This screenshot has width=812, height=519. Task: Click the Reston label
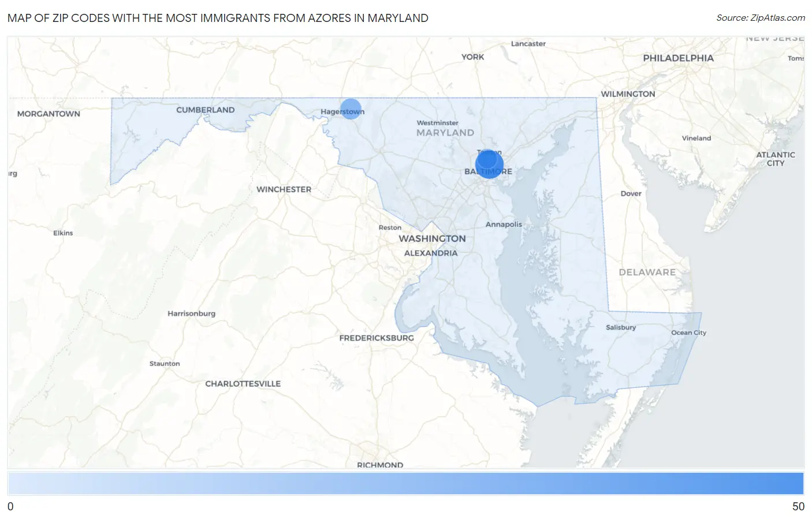tap(390, 227)
